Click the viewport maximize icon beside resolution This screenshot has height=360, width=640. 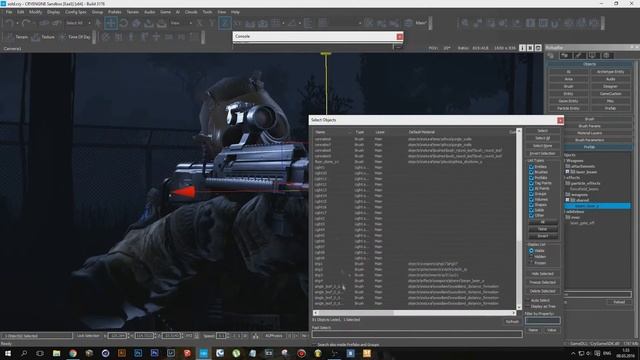[538, 48]
